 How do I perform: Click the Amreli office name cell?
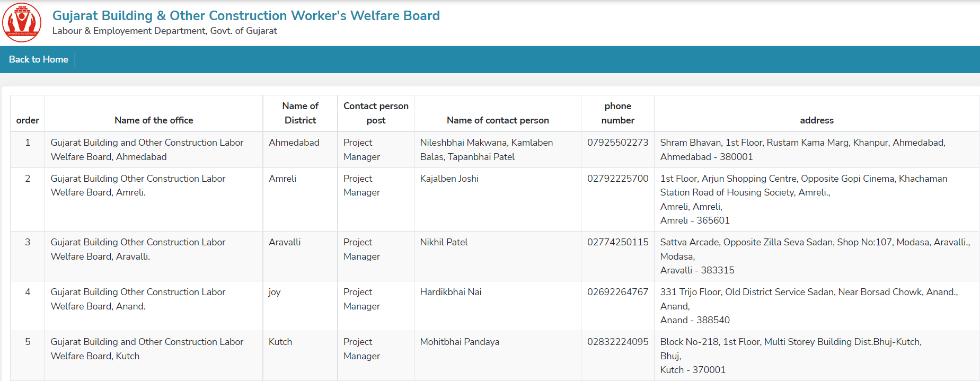point(154,199)
